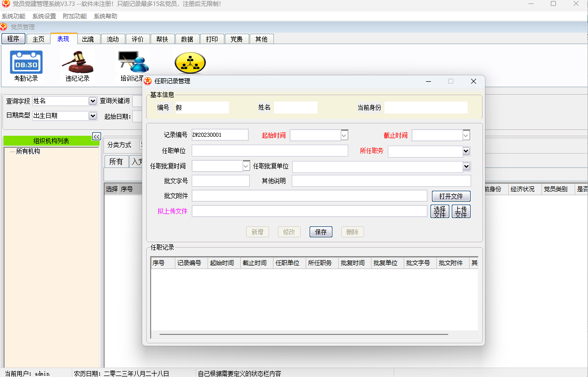
Task: Click the 选择文件 button
Action: tap(439, 212)
